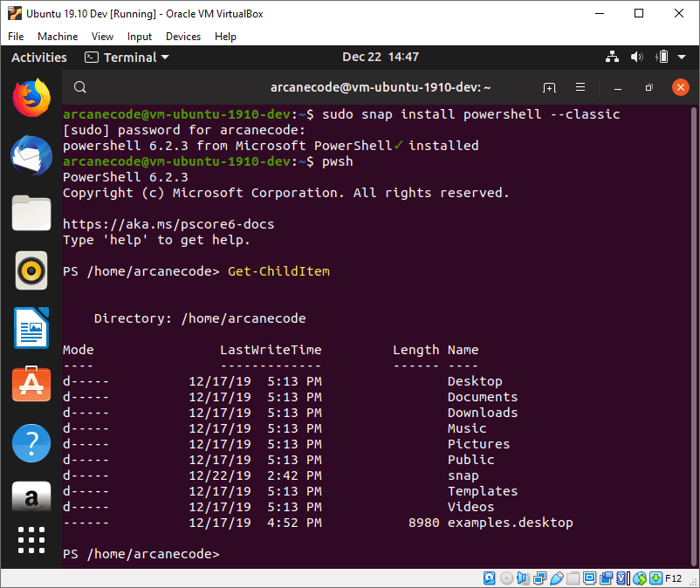Open the Devices menu
This screenshot has height=588, width=700.
(182, 37)
